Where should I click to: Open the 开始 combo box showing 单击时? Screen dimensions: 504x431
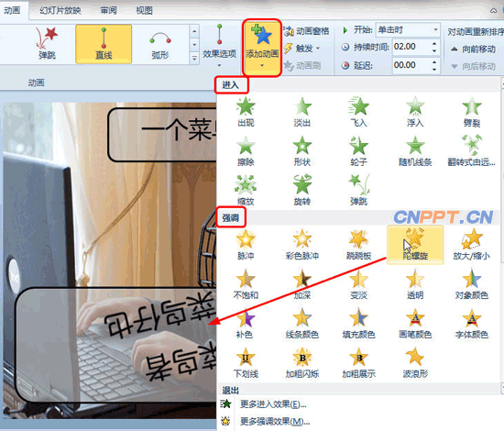(408, 30)
